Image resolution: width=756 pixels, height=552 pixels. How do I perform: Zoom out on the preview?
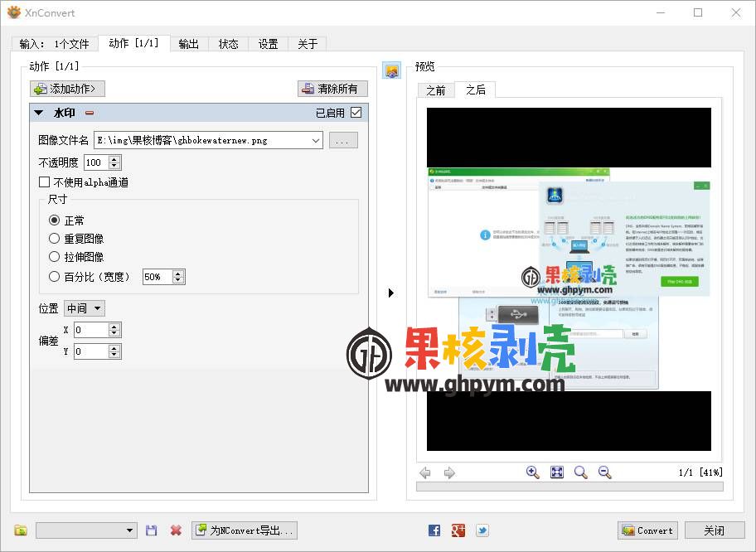click(604, 472)
